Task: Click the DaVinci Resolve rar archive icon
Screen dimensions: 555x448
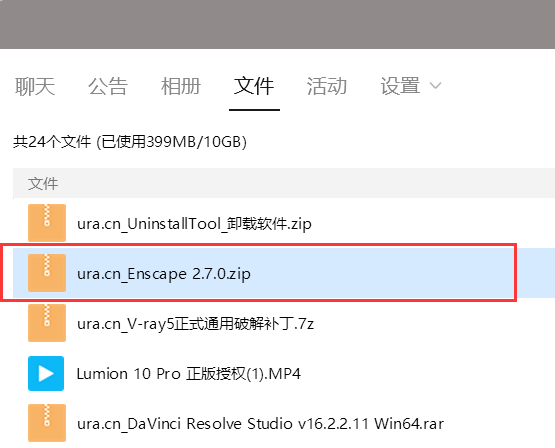Action: click(47, 423)
